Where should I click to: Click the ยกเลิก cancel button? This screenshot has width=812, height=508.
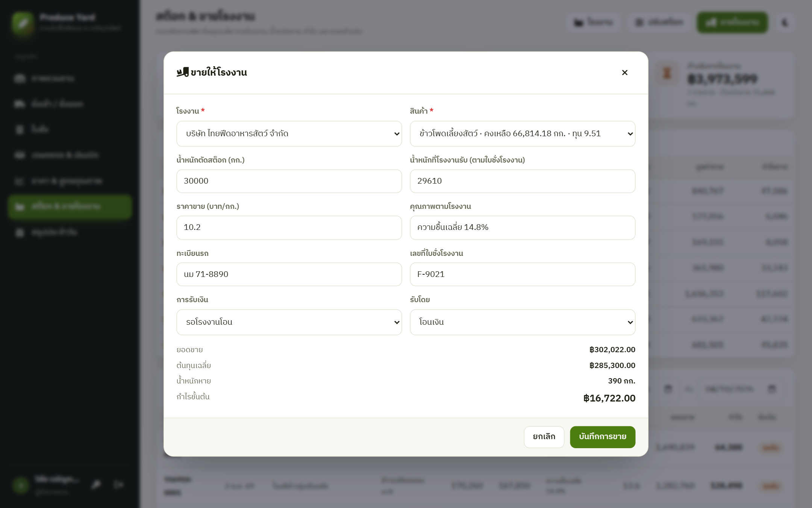[x=544, y=437]
